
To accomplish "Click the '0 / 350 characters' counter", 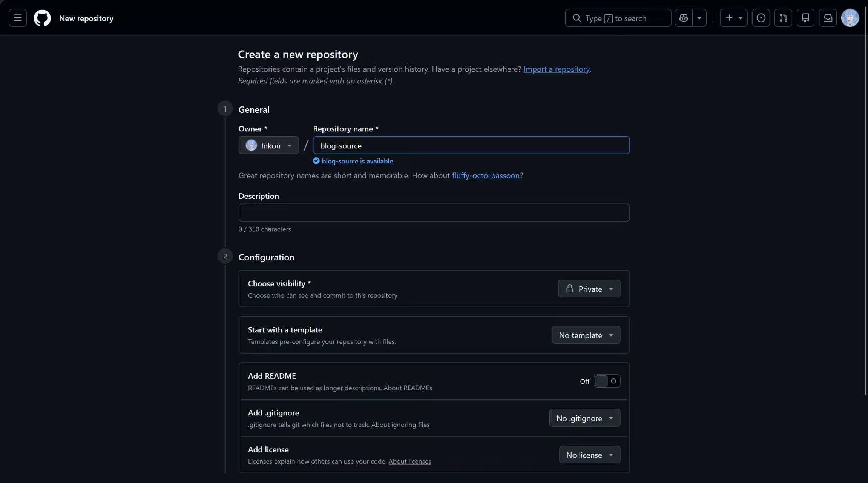I will point(265,229).
